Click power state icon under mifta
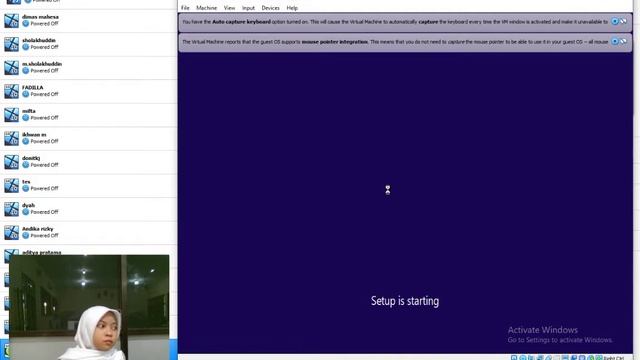This screenshot has width=640, height=360. 26,118
